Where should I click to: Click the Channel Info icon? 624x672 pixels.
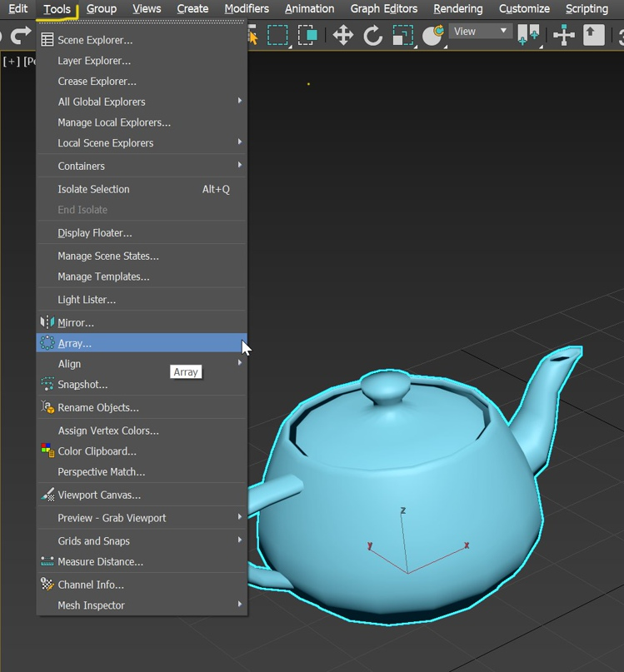pos(47,584)
